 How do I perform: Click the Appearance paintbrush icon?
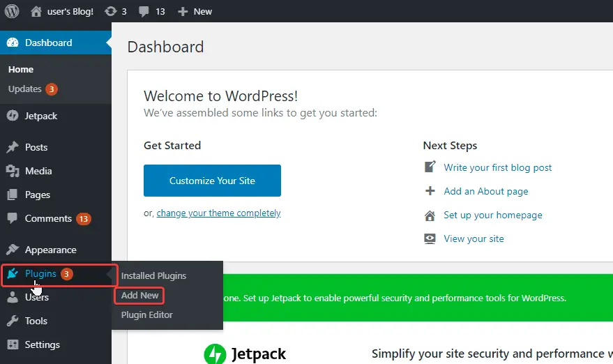coord(13,250)
